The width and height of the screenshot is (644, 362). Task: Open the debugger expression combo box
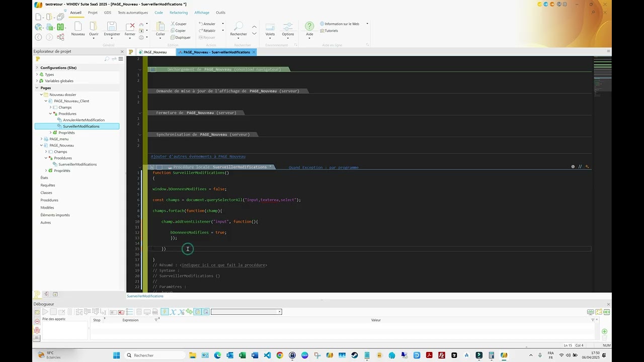(246, 312)
